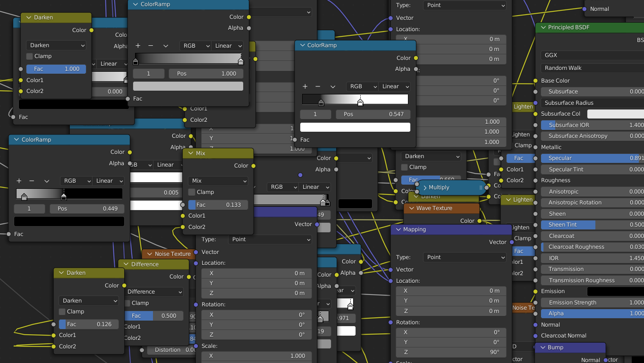644x363 pixels.
Task: Add a color stop on the left ColorRamp
Action: (18, 181)
